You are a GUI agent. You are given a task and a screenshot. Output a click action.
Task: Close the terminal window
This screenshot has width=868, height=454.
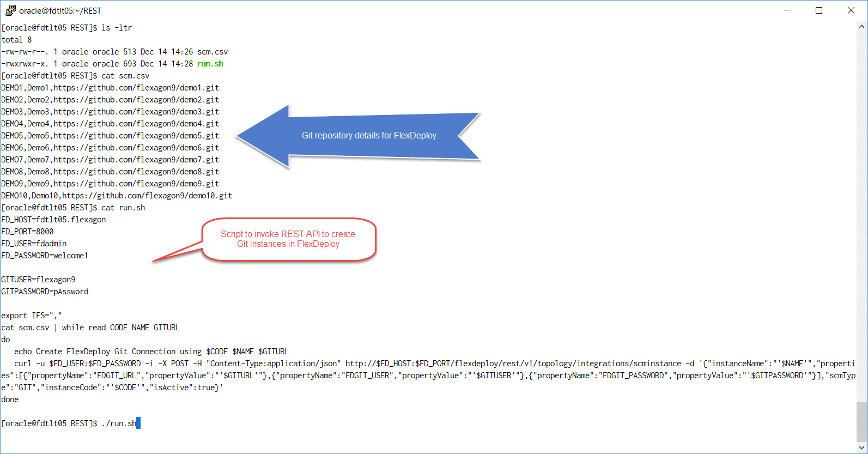coord(851,10)
